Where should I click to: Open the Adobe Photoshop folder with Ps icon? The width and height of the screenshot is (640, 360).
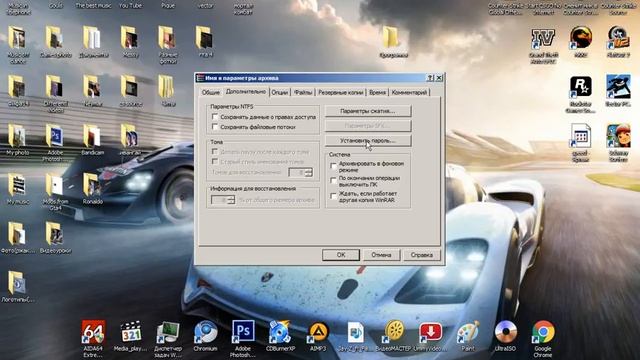(55, 137)
